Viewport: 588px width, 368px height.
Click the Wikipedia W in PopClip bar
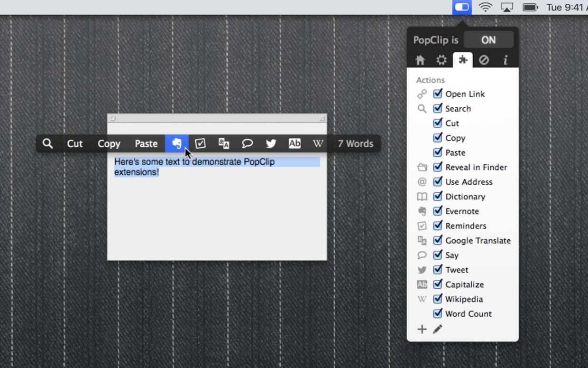pyautogui.click(x=318, y=143)
